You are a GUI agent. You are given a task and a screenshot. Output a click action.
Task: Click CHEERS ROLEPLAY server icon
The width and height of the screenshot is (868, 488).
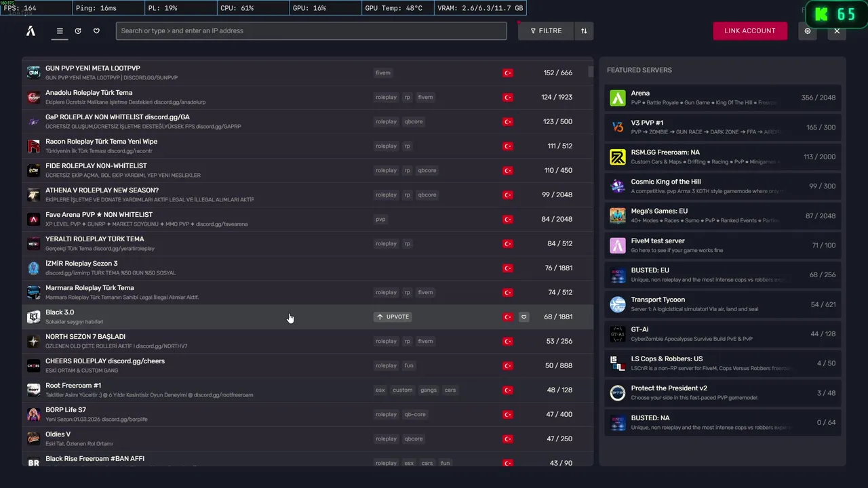pos(33,365)
